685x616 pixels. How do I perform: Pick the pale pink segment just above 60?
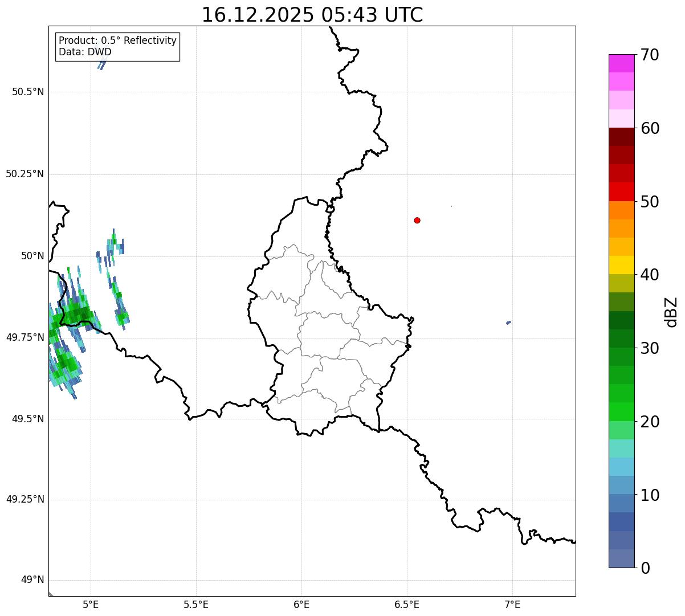(621, 119)
